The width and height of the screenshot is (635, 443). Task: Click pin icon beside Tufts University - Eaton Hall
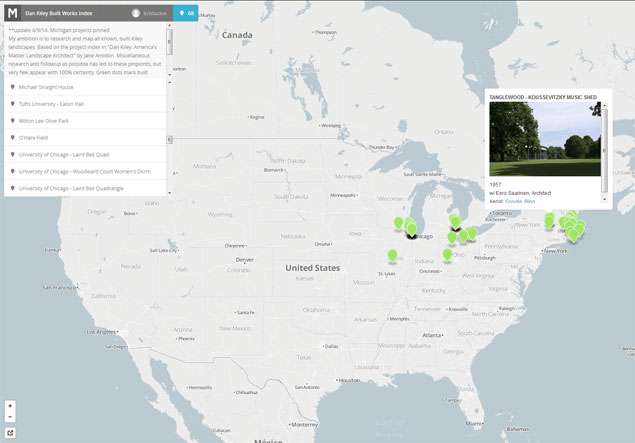(x=13, y=104)
